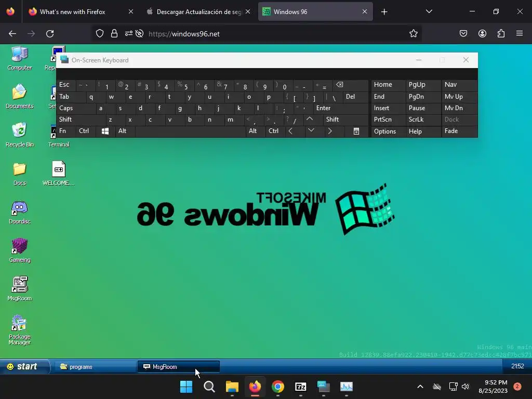Viewport: 532px width, 399px height.
Task: Toggle the Nav keyboard mode
Action: pyautogui.click(x=459, y=85)
